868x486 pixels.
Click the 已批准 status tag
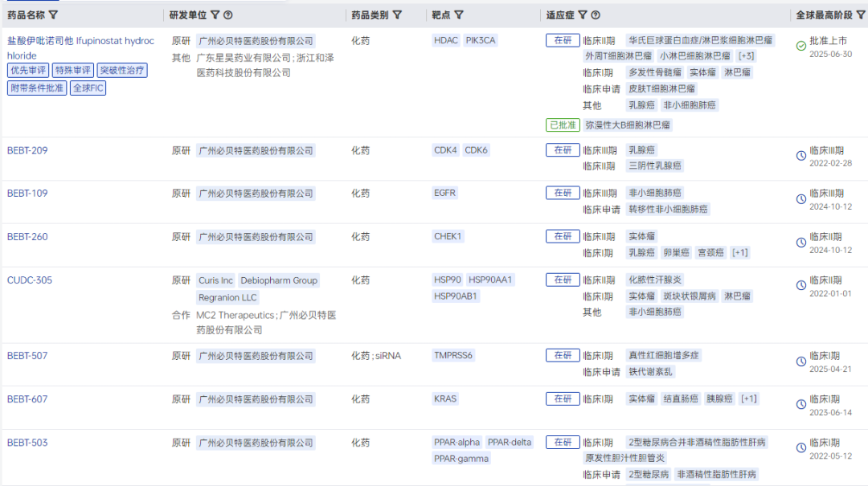point(563,125)
